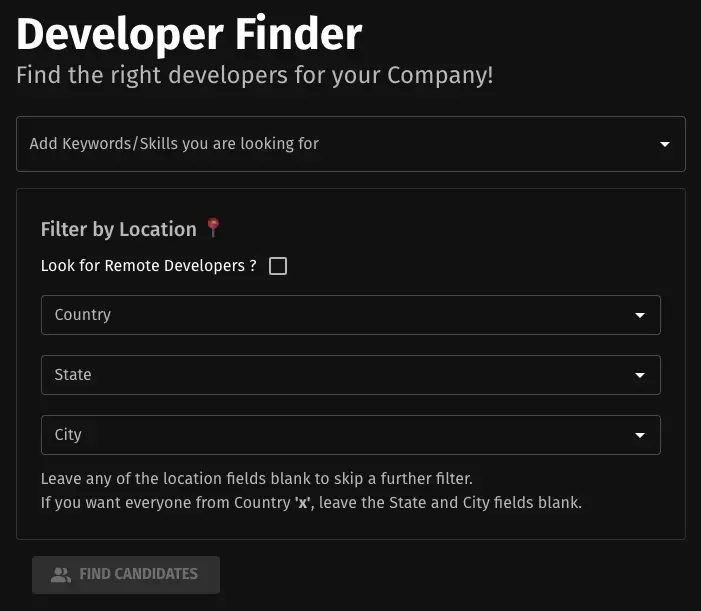Image resolution: width=701 pixels, height=611 pixels.
Task: Click the word 'Company!' in the subtitle
Action: 440,75
